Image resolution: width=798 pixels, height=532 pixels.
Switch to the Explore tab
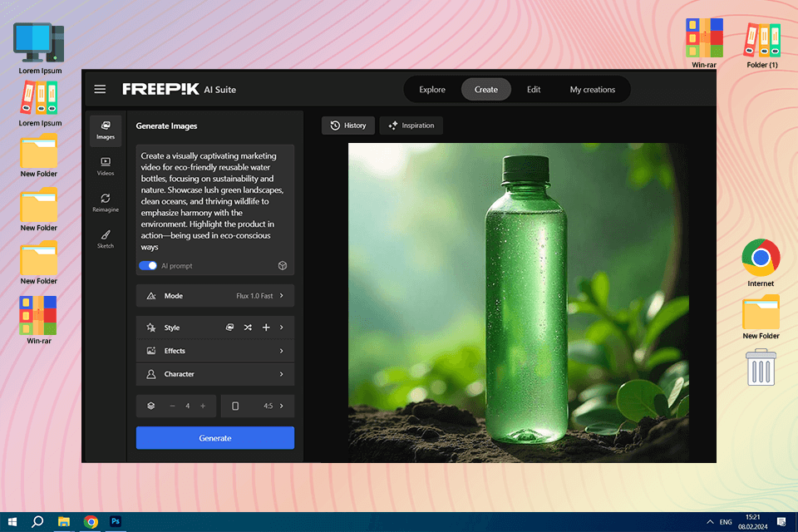point(432,90)
